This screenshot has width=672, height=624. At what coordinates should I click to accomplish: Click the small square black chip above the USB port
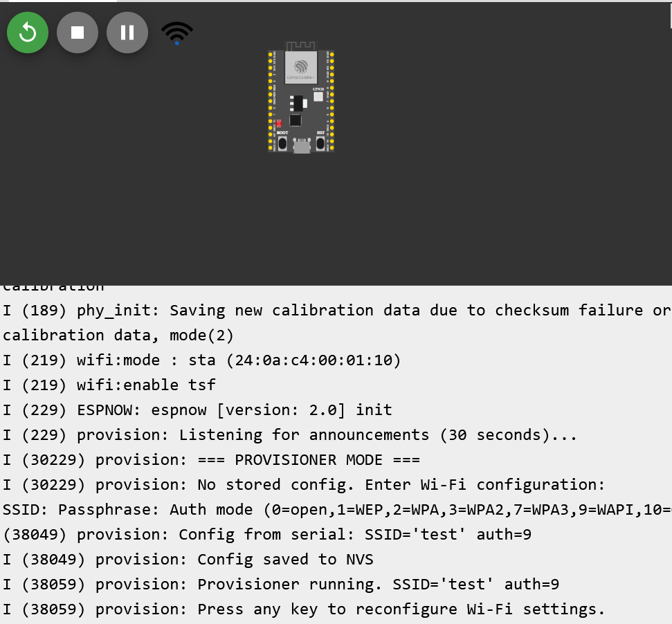point(296,120)
